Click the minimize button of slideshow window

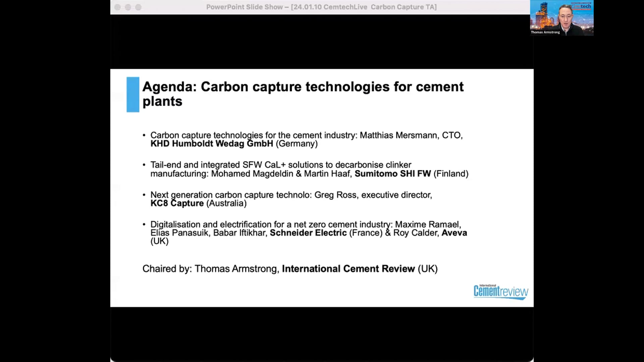[128, 7]
